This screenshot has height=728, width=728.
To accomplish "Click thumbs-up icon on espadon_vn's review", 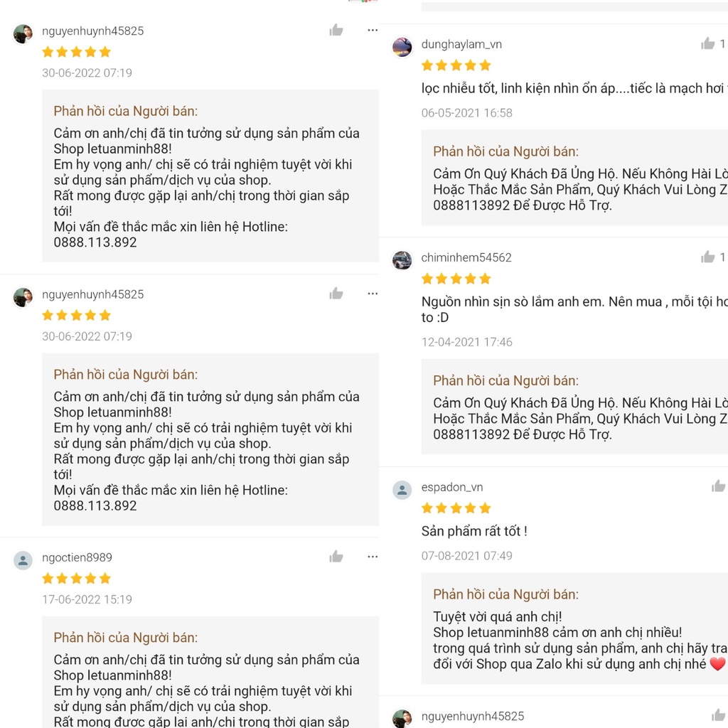I will (719, 486).
